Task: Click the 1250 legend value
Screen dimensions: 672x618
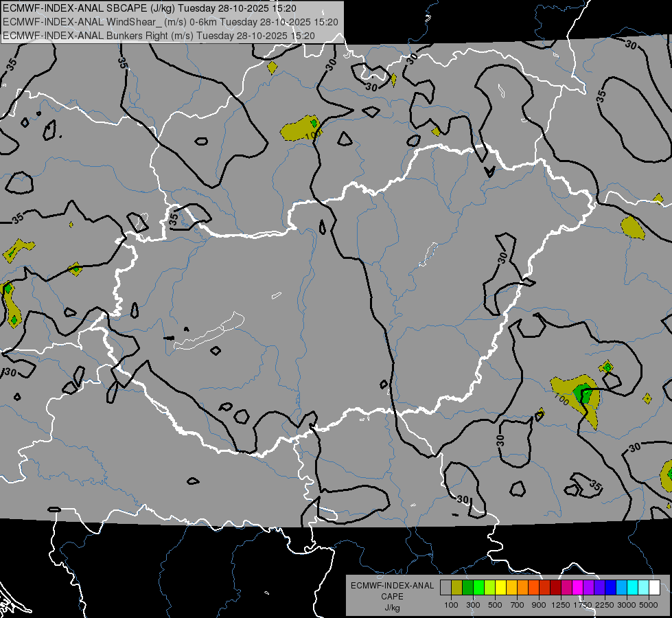Action: point(561,605)
